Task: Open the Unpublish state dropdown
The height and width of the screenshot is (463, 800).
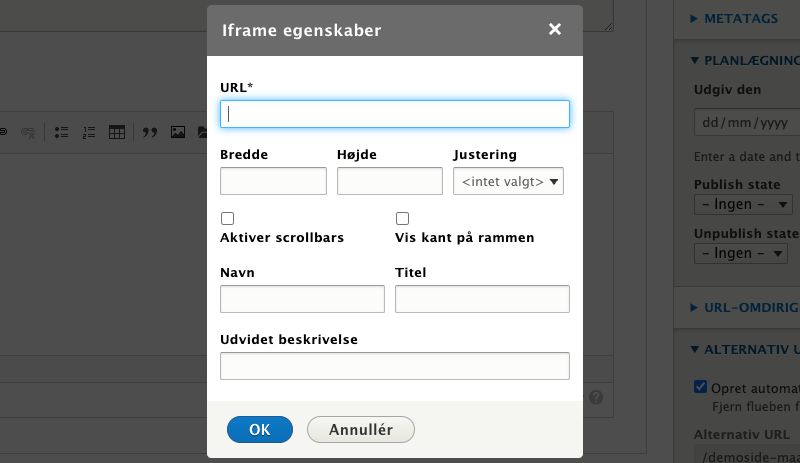Action: click(740, 253)
